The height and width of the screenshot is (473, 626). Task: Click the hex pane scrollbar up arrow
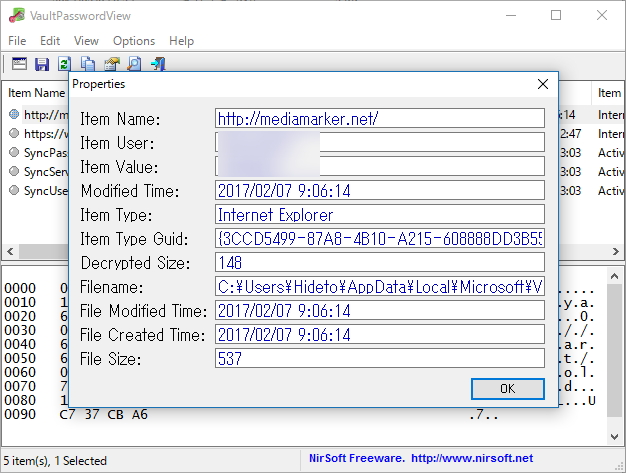click(614, 276)
